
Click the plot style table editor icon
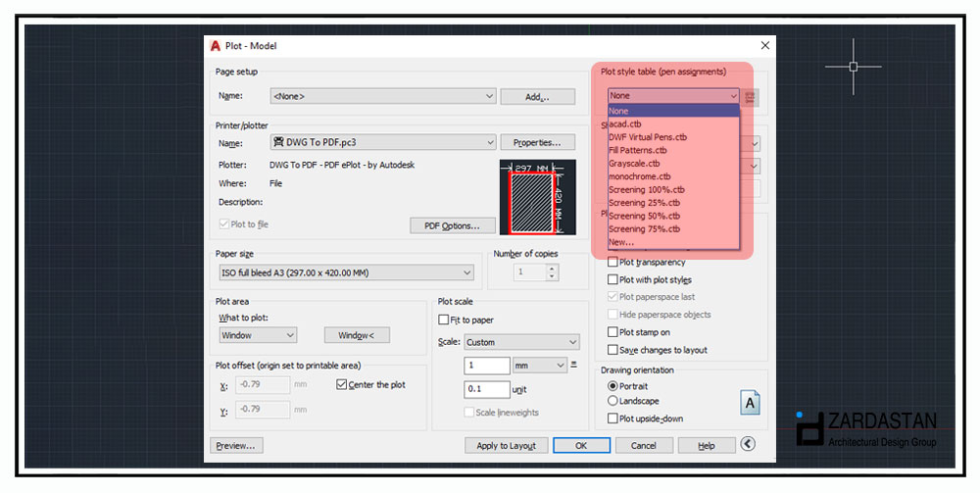pyautogui.click(x=752, y=96)
